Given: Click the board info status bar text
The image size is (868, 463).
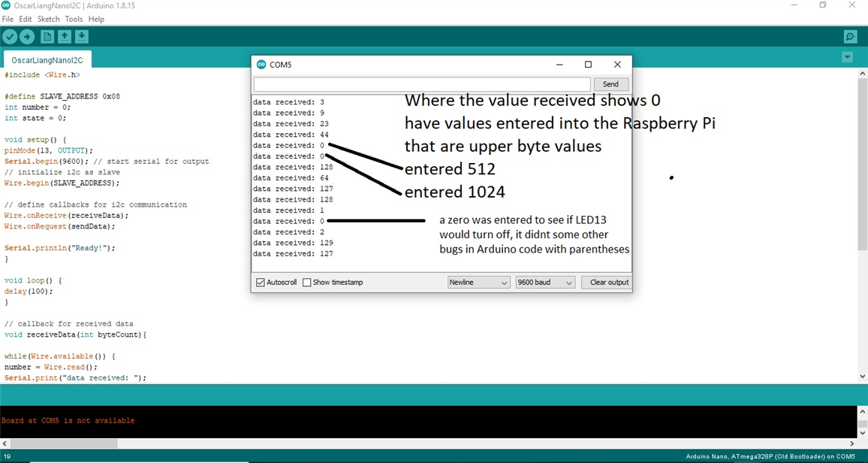Looking at the screenshot, I should click(x=770, y=457).
